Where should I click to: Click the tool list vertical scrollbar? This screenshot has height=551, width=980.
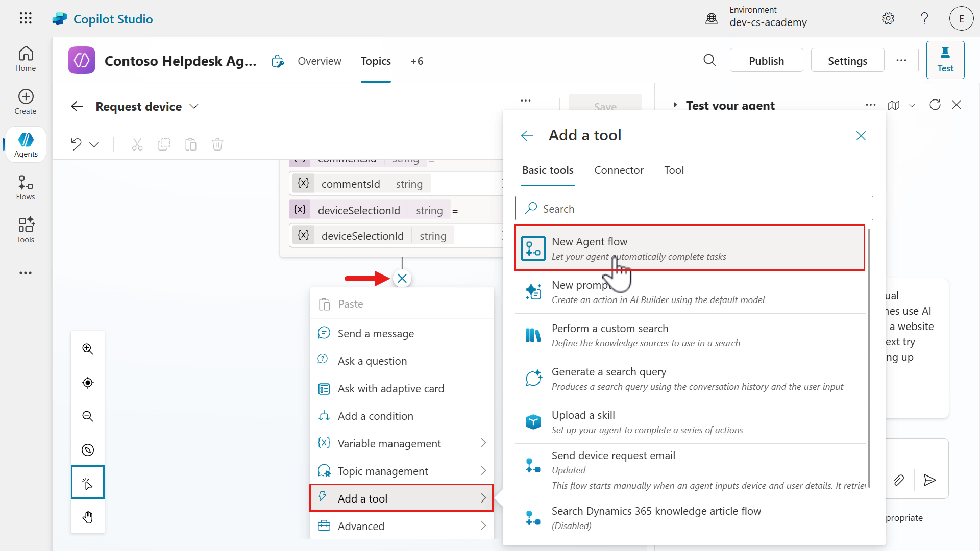(x=869, y=357)
